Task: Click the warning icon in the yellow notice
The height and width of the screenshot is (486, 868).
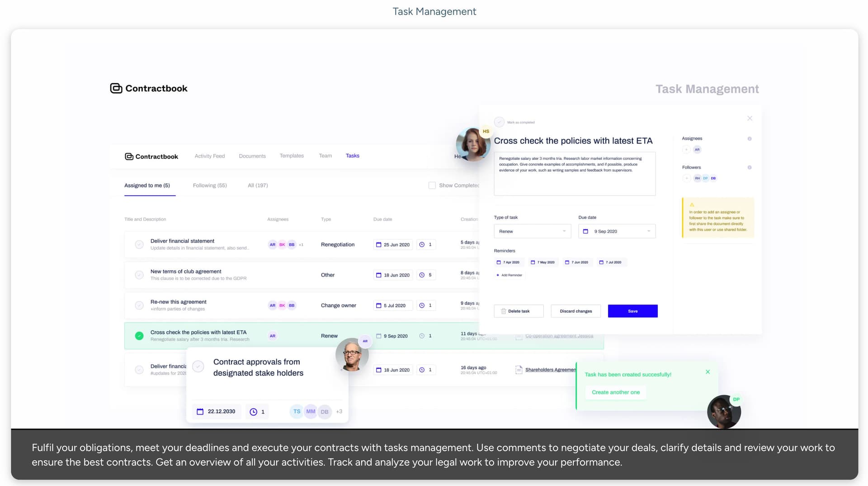Action: pos(692,205)
